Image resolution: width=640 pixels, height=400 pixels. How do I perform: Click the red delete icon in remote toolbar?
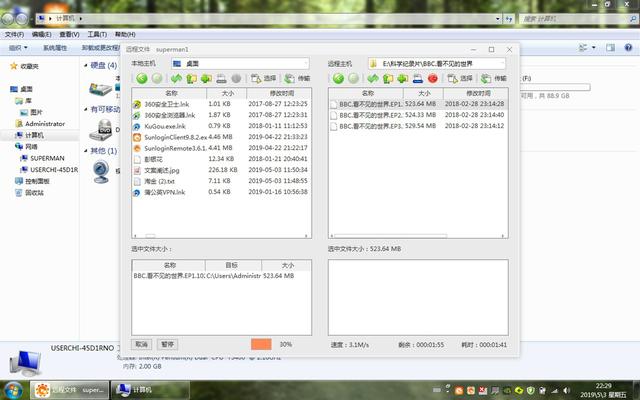(x=433, y=78)
